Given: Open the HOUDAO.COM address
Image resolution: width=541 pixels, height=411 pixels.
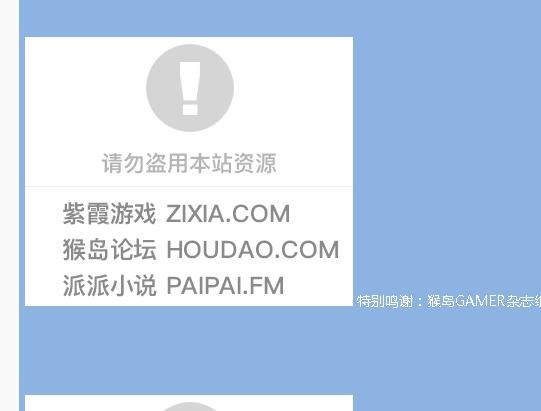Looking at the screenshot, I should (x=253, y=249).
